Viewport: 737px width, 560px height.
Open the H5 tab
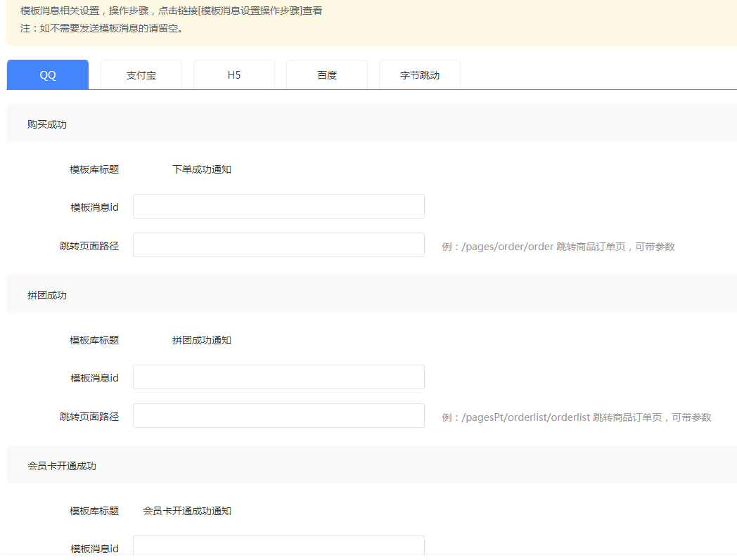coord(234,74)
